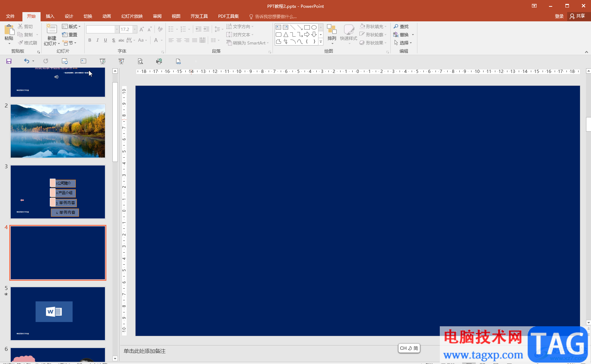Select the oval shape in shapes gallery
Image resolution: width=591 pixels, height=364 pixels.
[314, 27]
